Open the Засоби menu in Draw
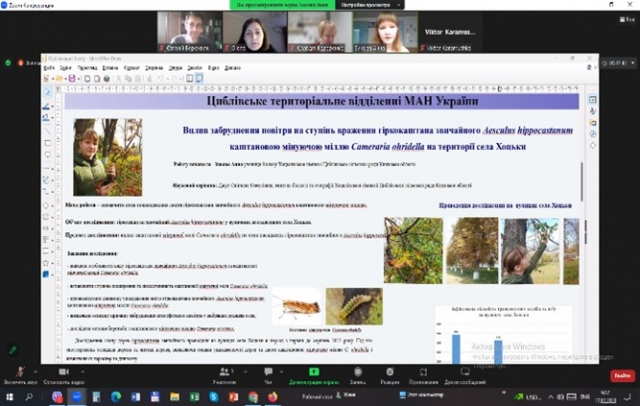 click(195, 68)
